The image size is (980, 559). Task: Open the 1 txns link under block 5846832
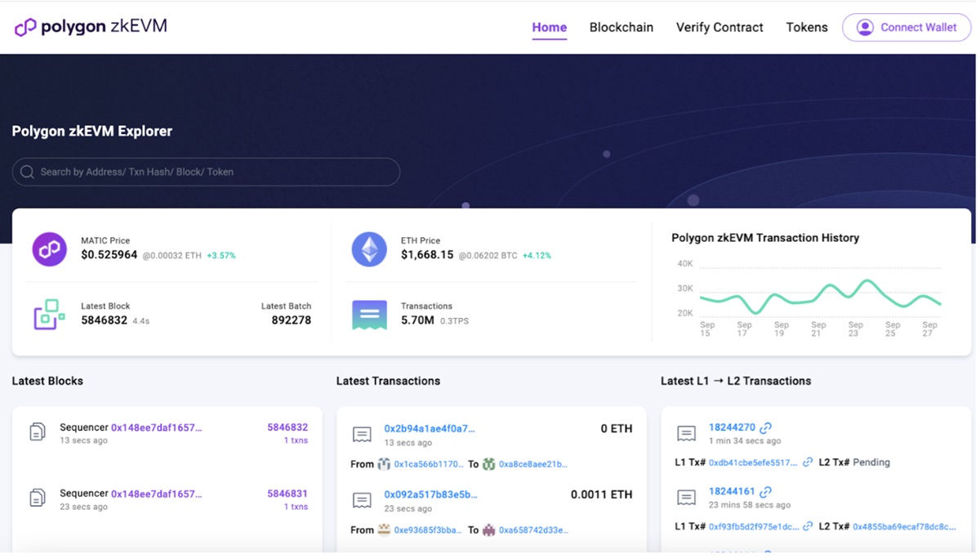coord(296,440)
